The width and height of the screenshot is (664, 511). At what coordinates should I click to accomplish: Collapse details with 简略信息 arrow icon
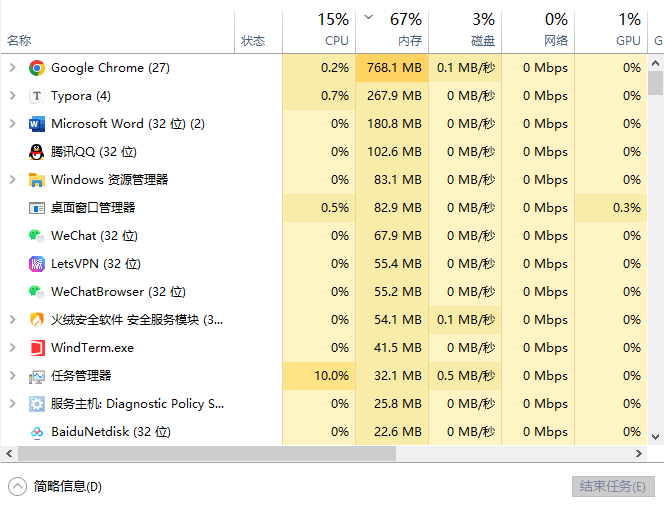[17, 486]
